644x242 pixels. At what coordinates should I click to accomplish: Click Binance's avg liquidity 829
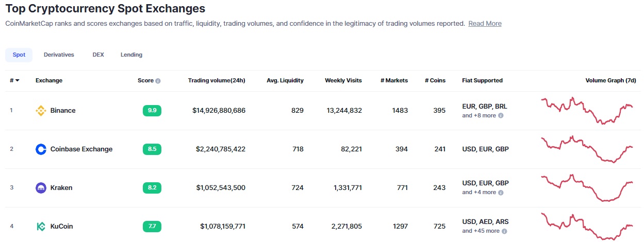pos(298,111)
